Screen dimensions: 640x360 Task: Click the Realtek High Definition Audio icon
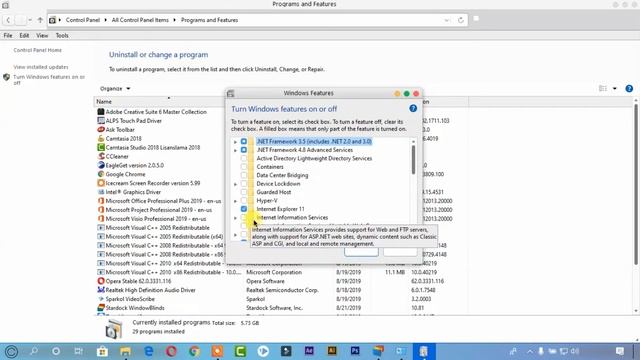101,290
